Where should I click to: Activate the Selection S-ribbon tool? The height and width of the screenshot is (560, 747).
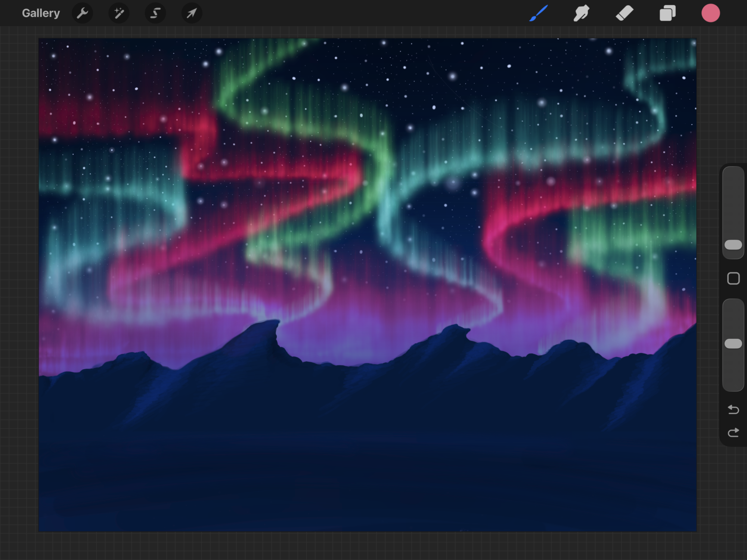click(155, 13)
